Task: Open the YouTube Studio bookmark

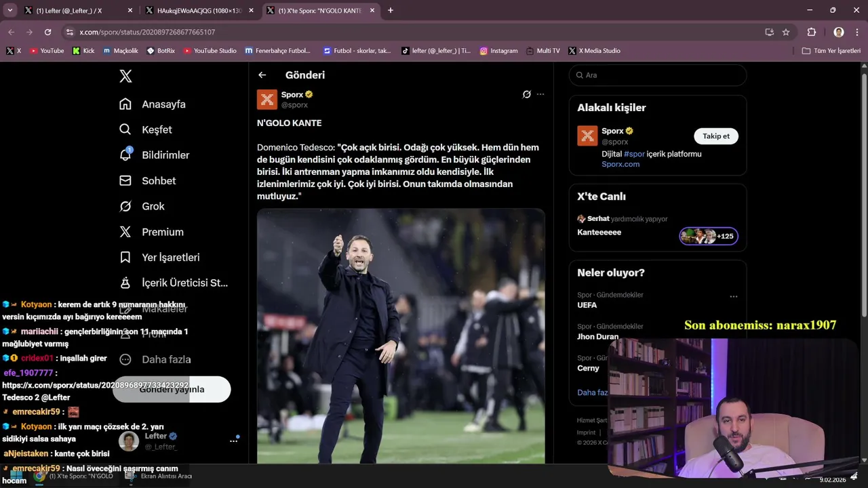Action: point(210,51)
